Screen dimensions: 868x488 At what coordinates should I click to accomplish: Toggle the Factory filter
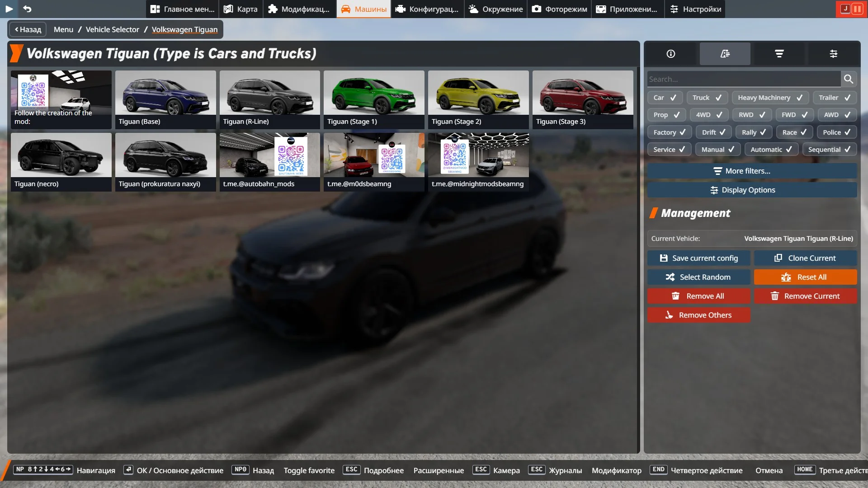point(669,132)
